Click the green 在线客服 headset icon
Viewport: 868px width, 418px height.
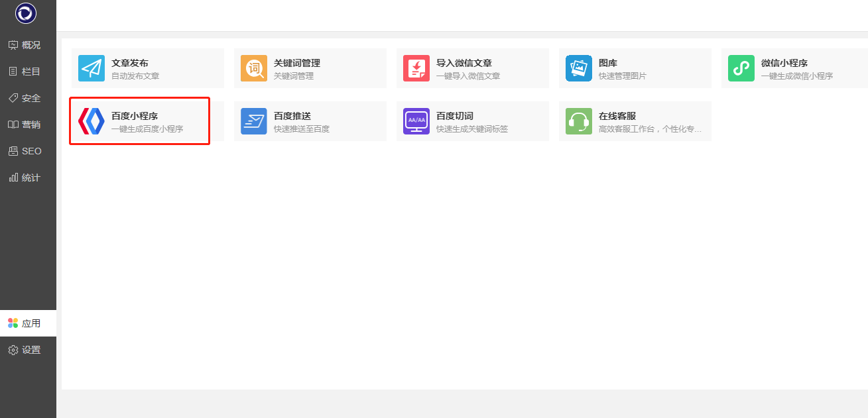(579, 121)
